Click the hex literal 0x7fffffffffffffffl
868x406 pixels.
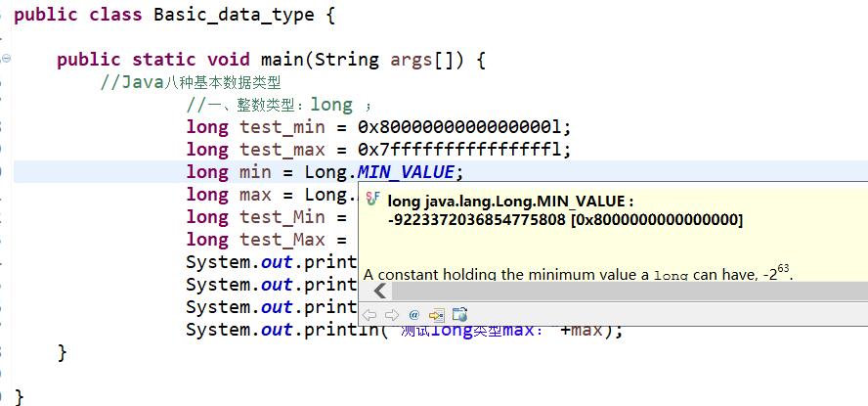point(458,150)
